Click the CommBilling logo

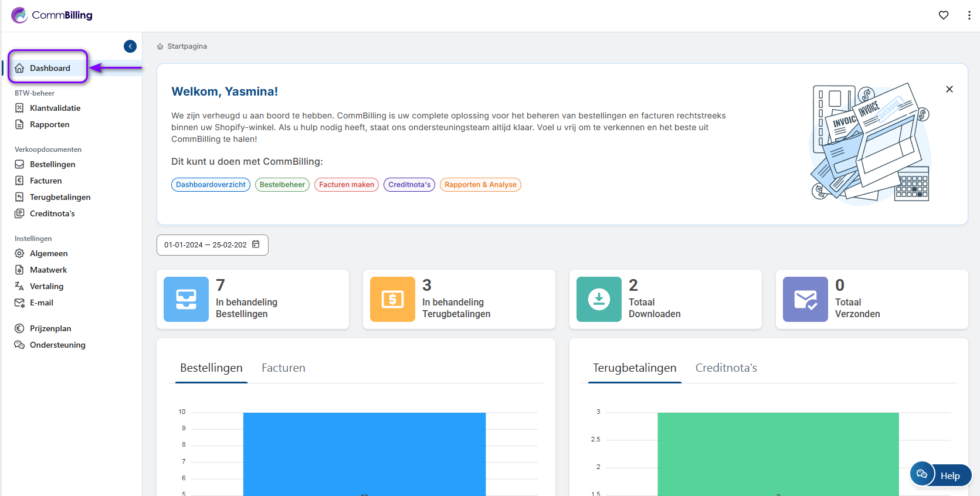pyautogui.click(x=52, y=15)
